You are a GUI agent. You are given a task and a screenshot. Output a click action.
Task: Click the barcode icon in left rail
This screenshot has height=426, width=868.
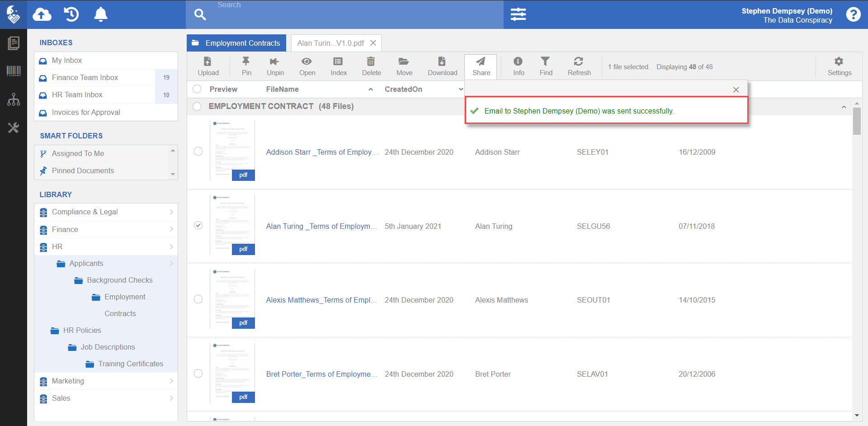[x=14, y=71]
